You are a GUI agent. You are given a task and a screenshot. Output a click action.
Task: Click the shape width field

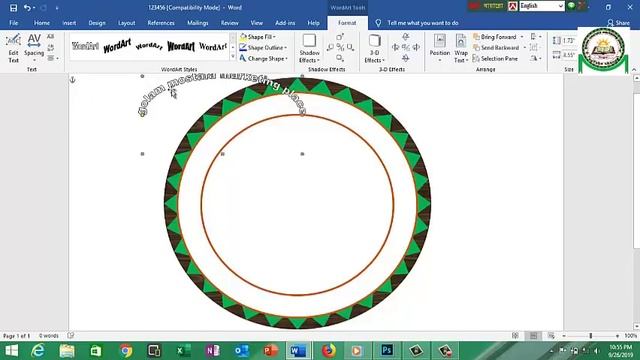[569, 55]
